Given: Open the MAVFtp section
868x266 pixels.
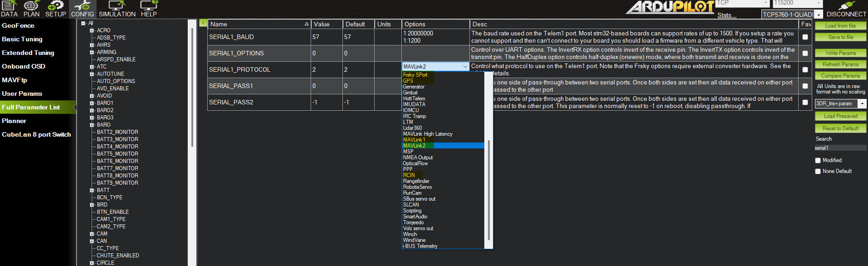Looking at the screenshot, I should [x=38, y=80].
